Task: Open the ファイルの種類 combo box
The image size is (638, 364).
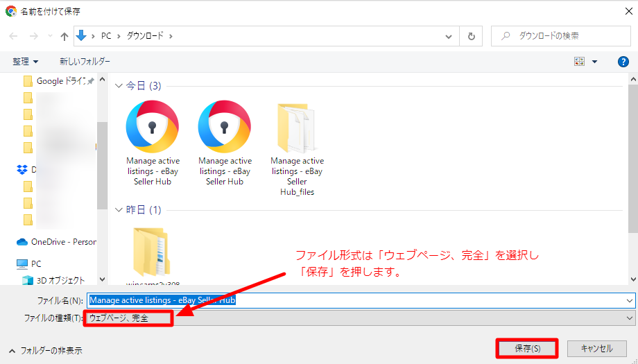Action: (361, 318)
